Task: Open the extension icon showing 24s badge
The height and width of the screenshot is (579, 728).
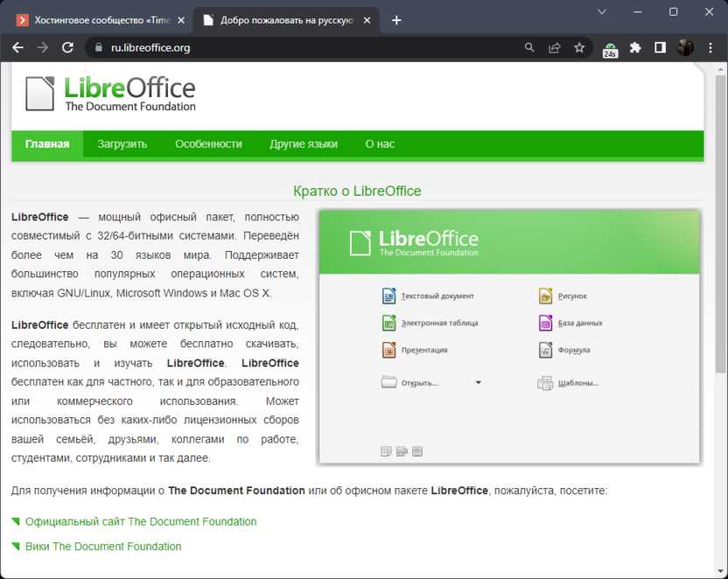Action: pos(610,50)
